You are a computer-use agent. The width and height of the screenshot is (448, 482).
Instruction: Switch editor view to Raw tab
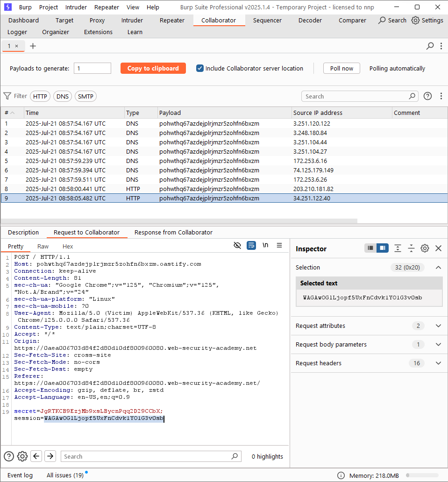click(x=43, y=247)
